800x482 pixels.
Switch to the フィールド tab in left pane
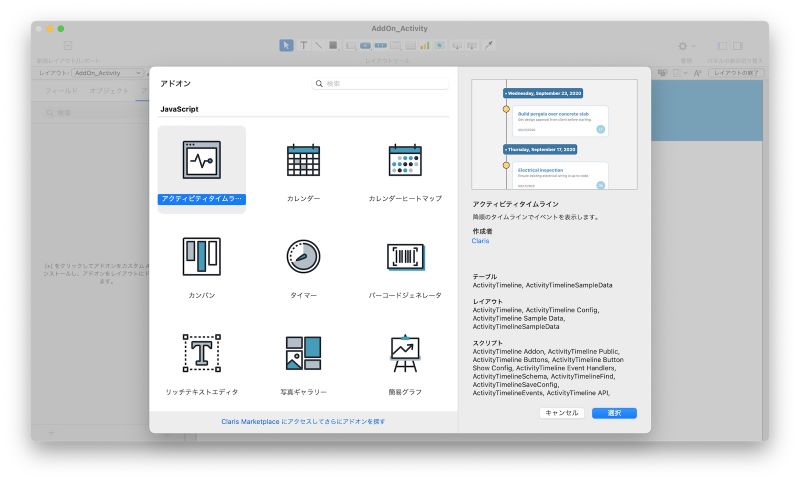[x=61, y=91]
